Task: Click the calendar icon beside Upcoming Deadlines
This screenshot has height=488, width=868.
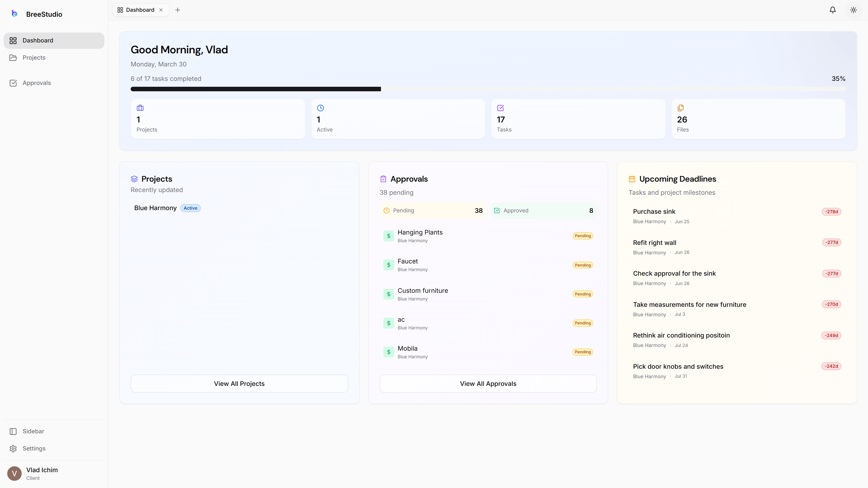Action: 632,179
